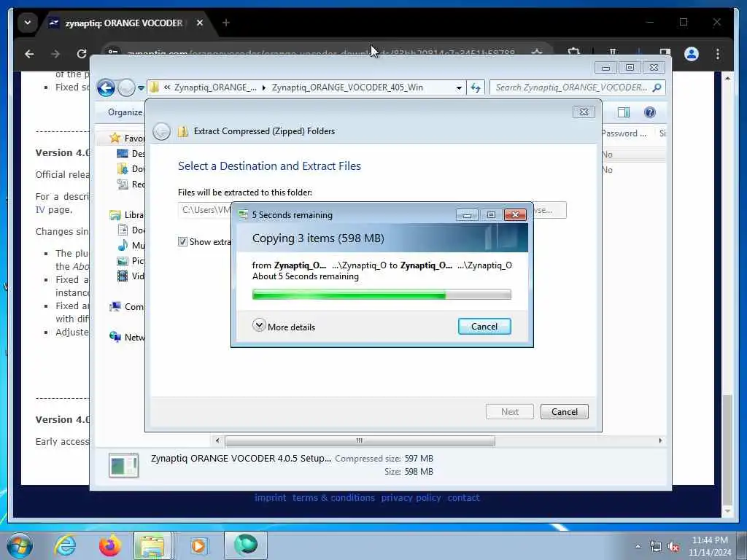Switch to Windows Explorer taskbar button

pos(152,545)
